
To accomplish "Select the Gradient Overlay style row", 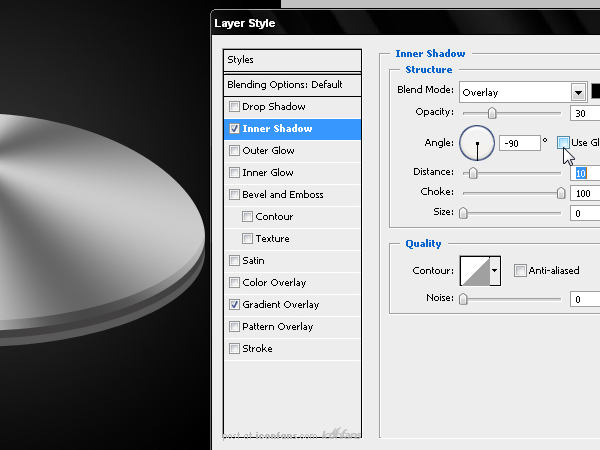I will tap(292, 305).
